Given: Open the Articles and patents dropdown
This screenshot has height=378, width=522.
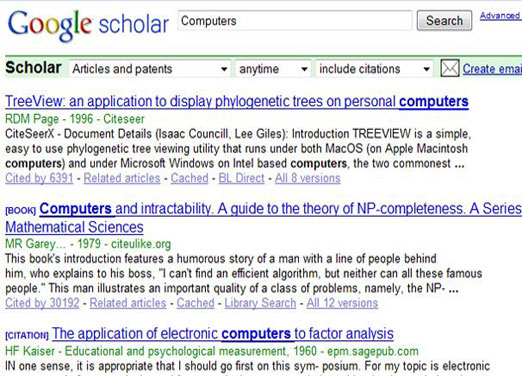Looking at the screenshot, I should (150, 69).
